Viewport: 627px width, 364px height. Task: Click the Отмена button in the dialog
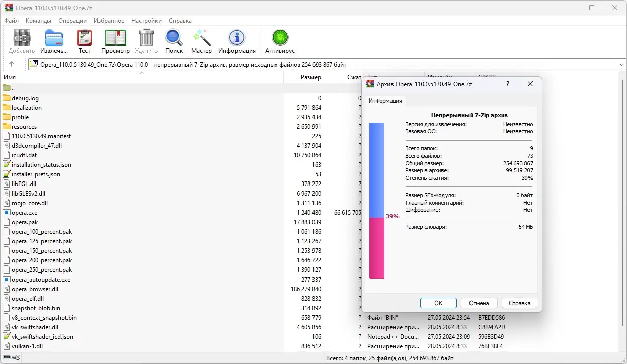(479, 303)
